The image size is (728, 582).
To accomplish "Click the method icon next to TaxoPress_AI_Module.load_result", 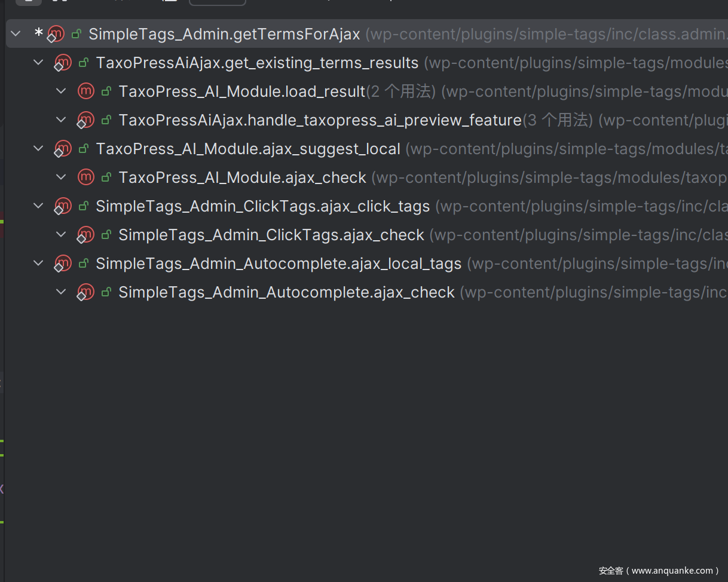I will (x=86, y=91).
